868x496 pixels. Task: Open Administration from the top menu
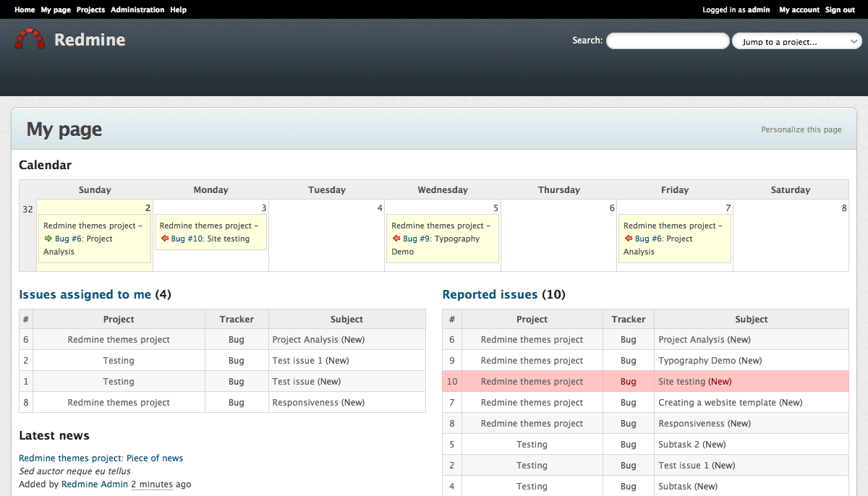(137, 9)
